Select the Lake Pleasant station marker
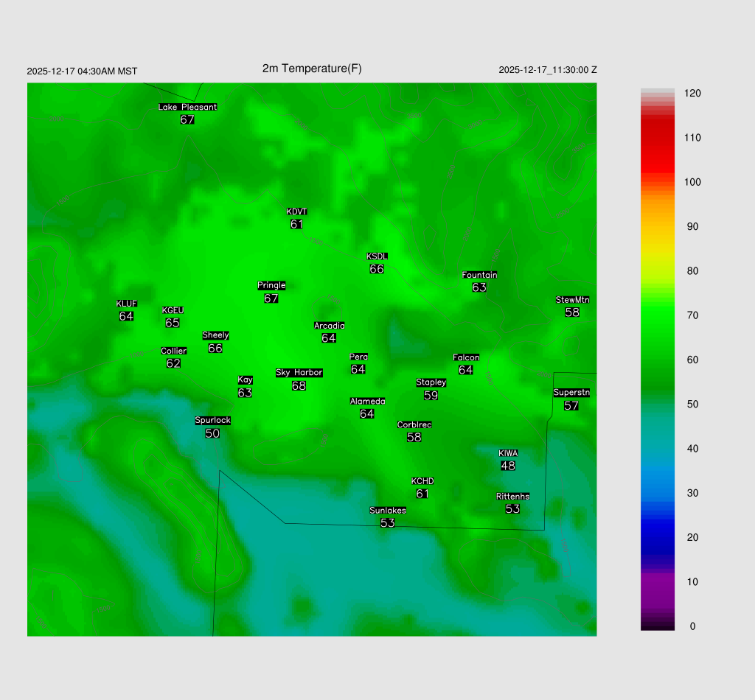The height and width of the screenshot is (700, 755). [x=187, y=107]
